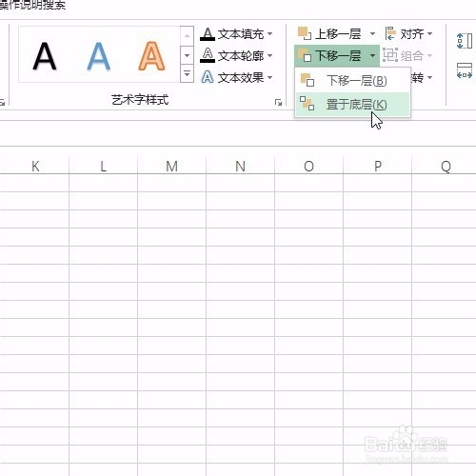Image resolution: width=476 pixels, height=476 pixels.
Task: Select the blue WordArt style A
Action: 99,56
